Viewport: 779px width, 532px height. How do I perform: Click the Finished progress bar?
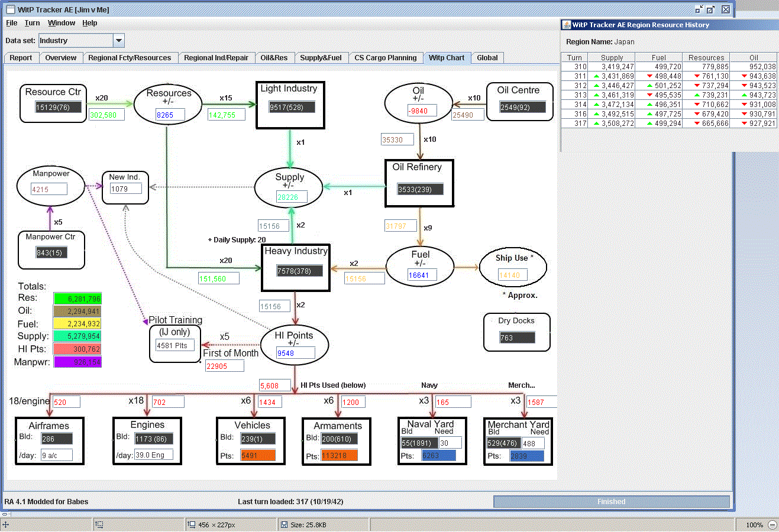(x=611, y=501)
